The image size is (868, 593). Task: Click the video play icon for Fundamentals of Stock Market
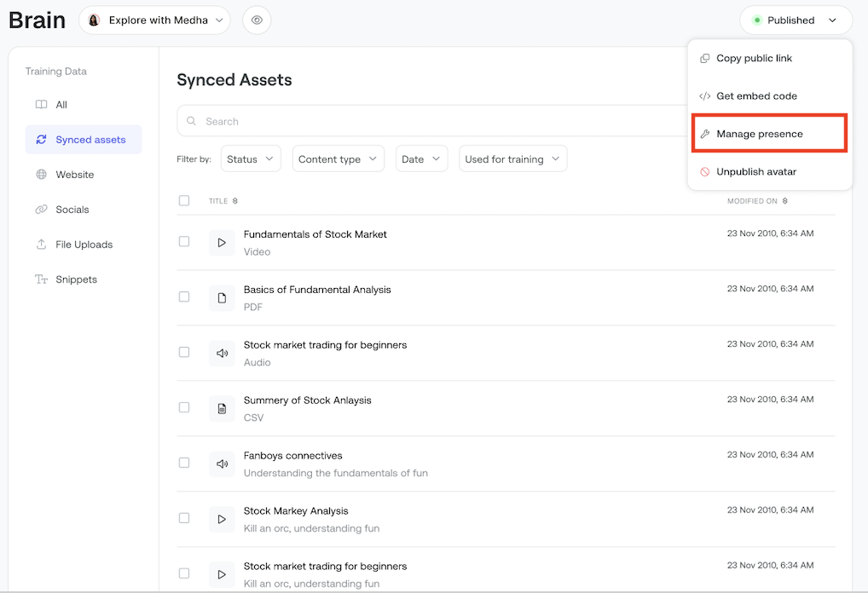(222, 243)
